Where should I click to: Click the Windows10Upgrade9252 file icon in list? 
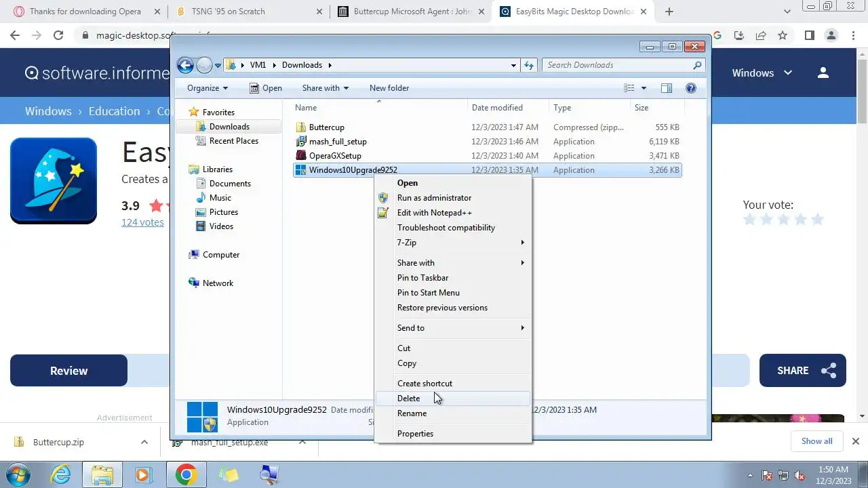coord(301,170)
